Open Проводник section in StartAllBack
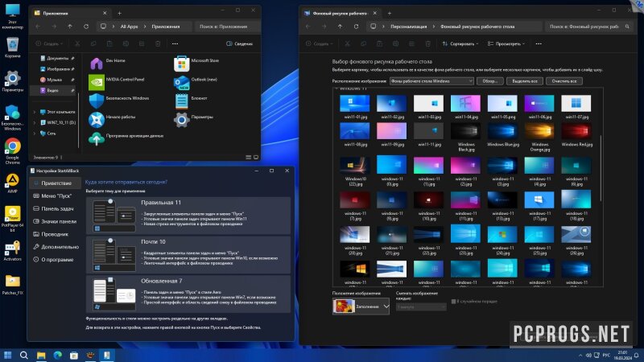Image resolution: width=644 pixels, height=362 pixels. tap(56, 234)
